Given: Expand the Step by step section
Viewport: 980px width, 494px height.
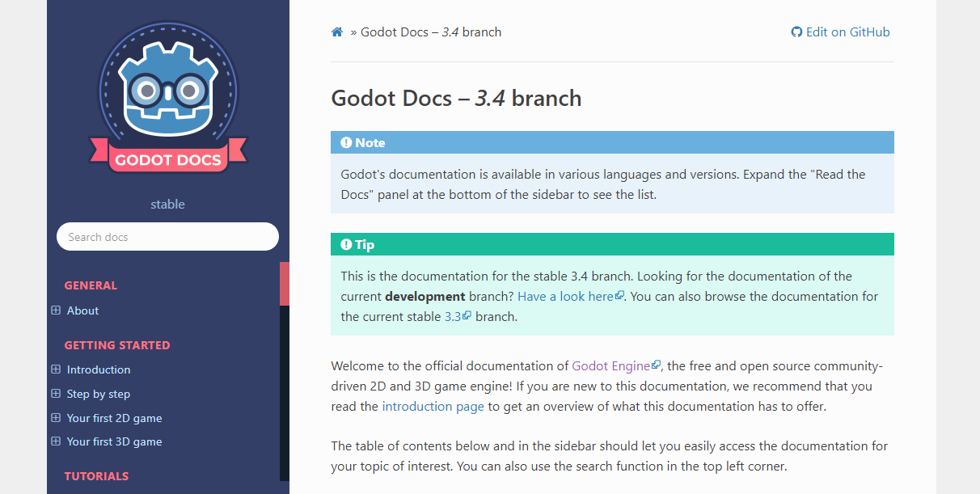Looking at the screenshot, I should click(x=56, y=394).
